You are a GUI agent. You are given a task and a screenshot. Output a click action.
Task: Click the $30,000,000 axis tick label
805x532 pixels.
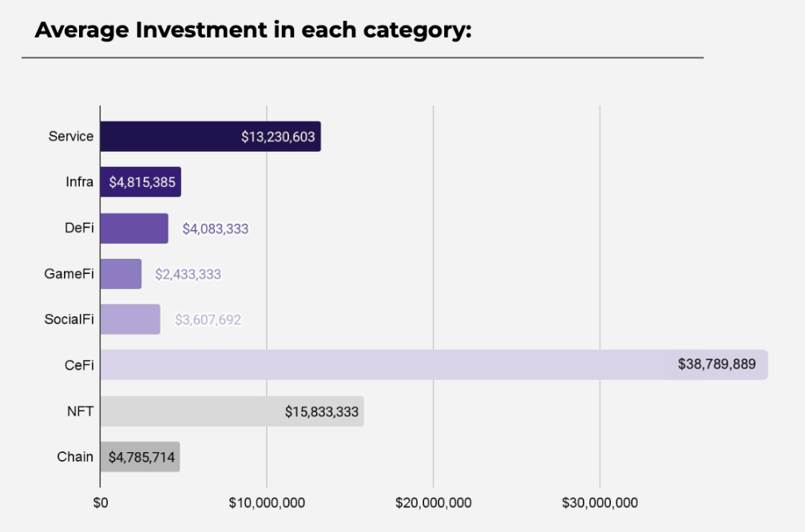click(600, 502)
